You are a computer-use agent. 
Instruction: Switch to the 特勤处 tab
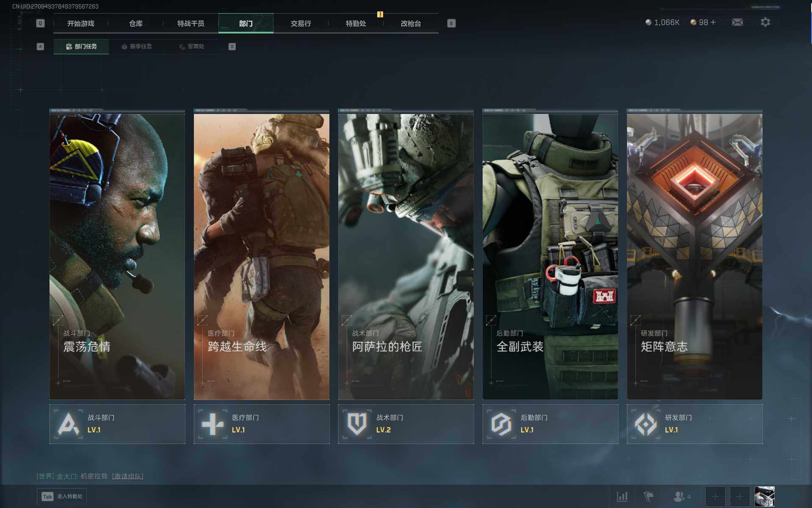pos(356,23)
